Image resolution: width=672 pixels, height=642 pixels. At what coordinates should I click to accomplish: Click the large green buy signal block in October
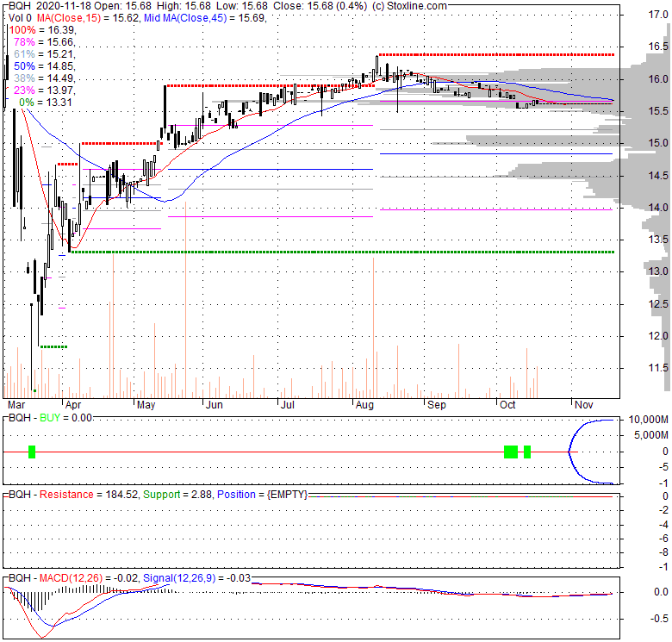[x=511, y=452]
